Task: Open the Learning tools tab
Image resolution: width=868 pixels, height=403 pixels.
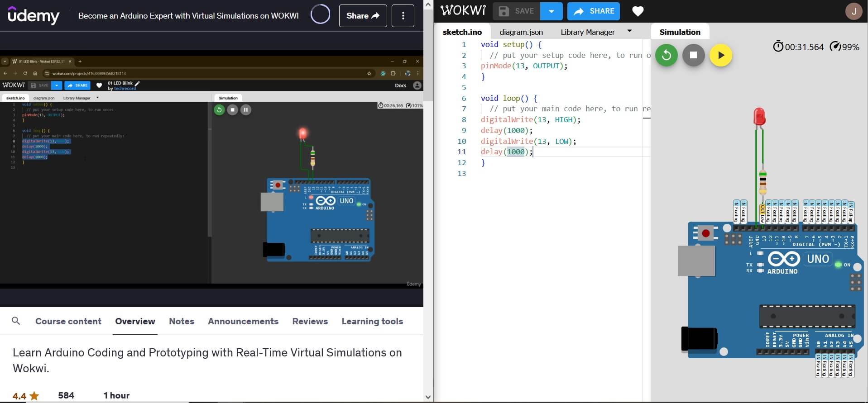Action: pyautogui.click(x=372, y=321)
